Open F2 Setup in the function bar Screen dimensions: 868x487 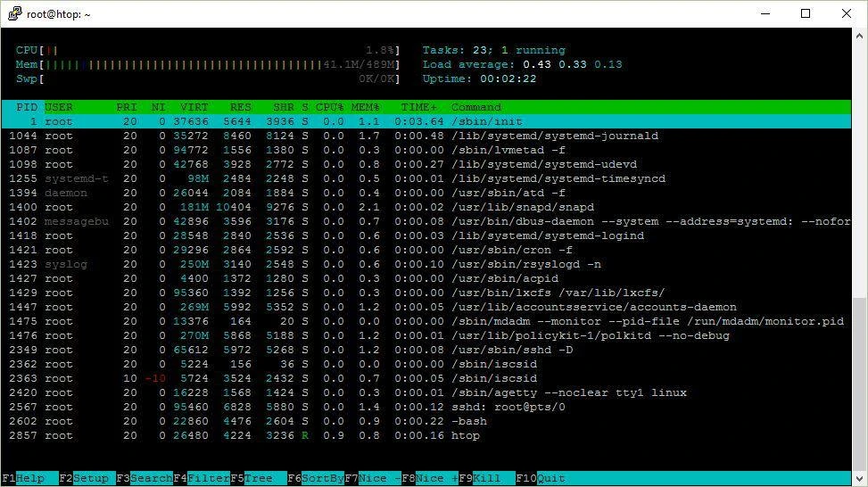(x=87, y=478)
